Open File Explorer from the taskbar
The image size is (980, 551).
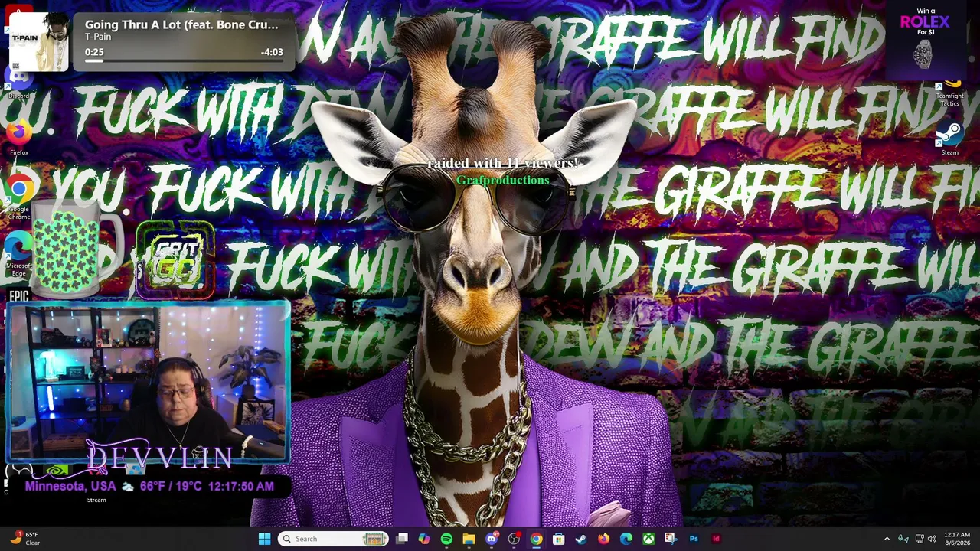coord(469,539)
